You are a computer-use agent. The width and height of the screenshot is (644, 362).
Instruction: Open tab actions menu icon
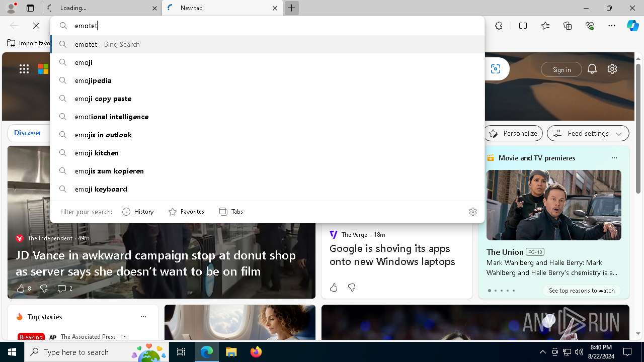pyautogui.click(x=30, y=8)
